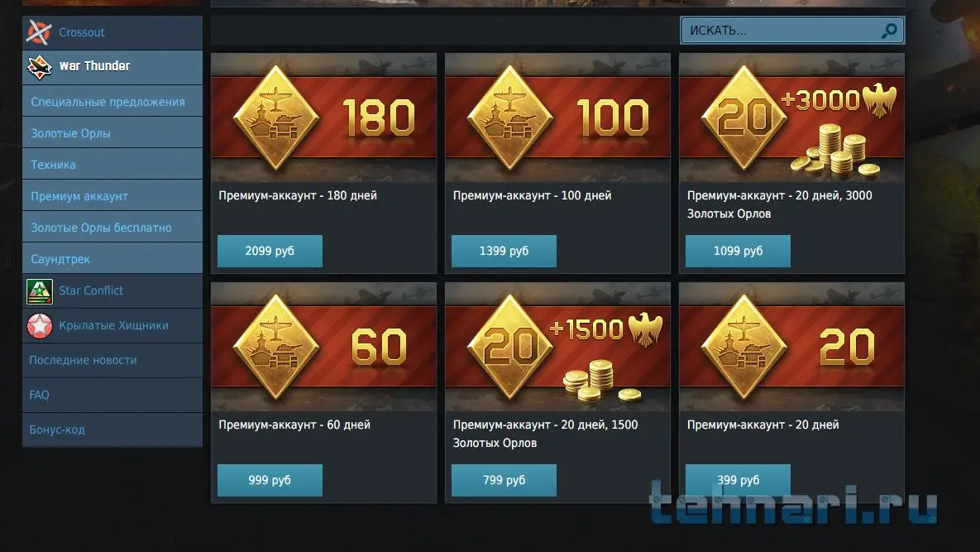Open the 180 days premium badge image
The height and width of the screenshot is (552, 980).
pyautogui.click(x=323, y=118)
